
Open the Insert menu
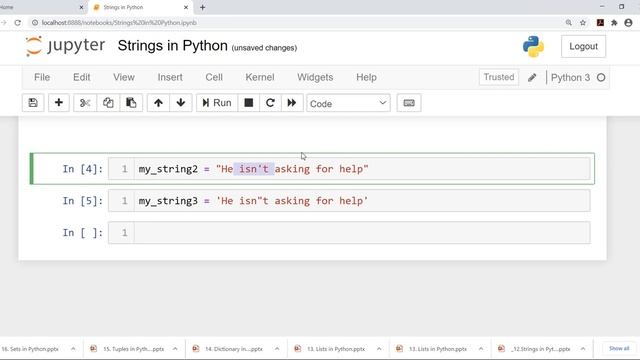(x=170, y=77)
